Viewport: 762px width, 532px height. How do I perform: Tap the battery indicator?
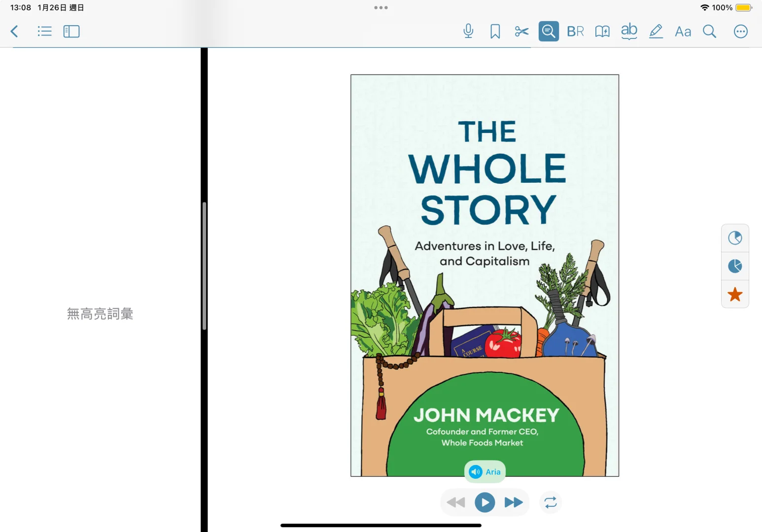click(x=744, y=7)
